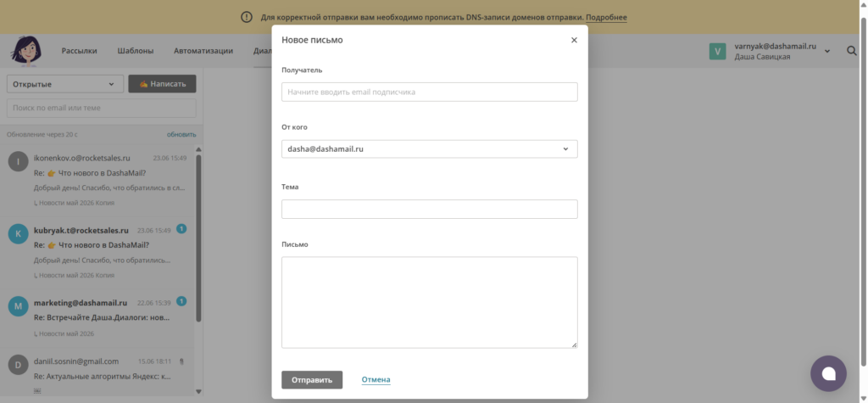Click the Получатель email input field
Viewport: 868px width, 403px height.
(430, 92)
